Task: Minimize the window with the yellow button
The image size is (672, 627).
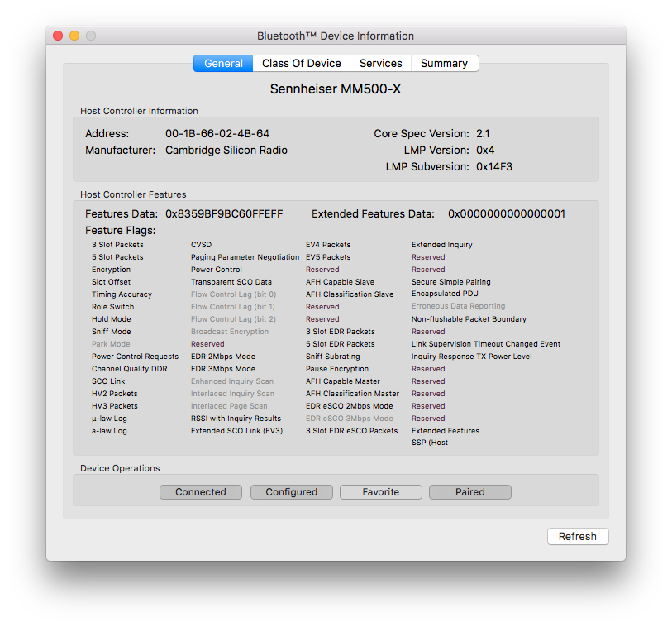Action: (x=74, y=36)
